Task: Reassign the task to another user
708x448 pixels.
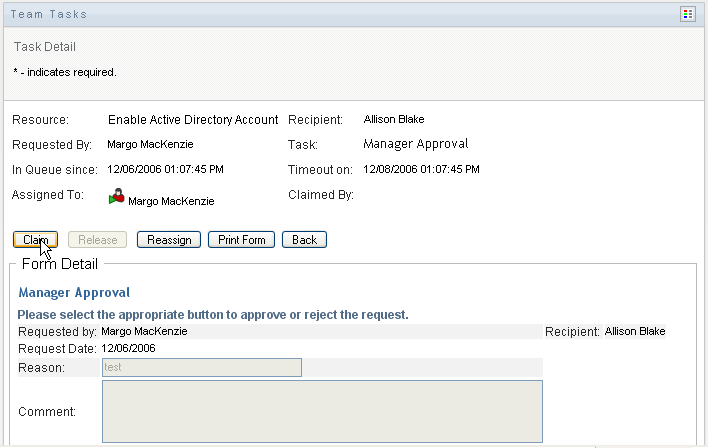Action: tap(168, 240)
